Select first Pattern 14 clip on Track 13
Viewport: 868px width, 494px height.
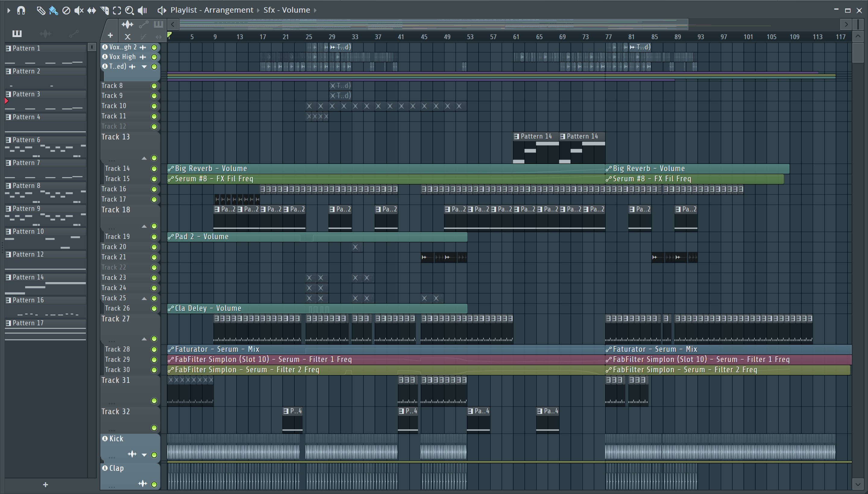click(536, 148)
